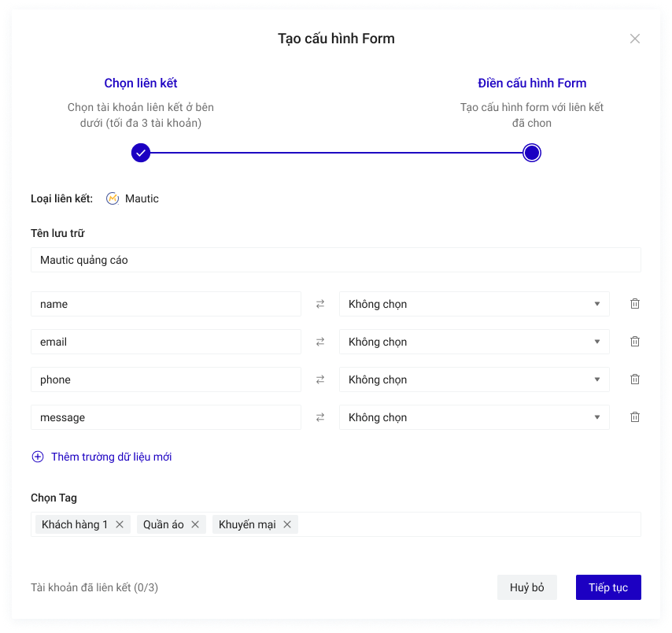Screen dimensions: 672x633
Task: Click the completed step checkmark circle
Action: (141, 153)
